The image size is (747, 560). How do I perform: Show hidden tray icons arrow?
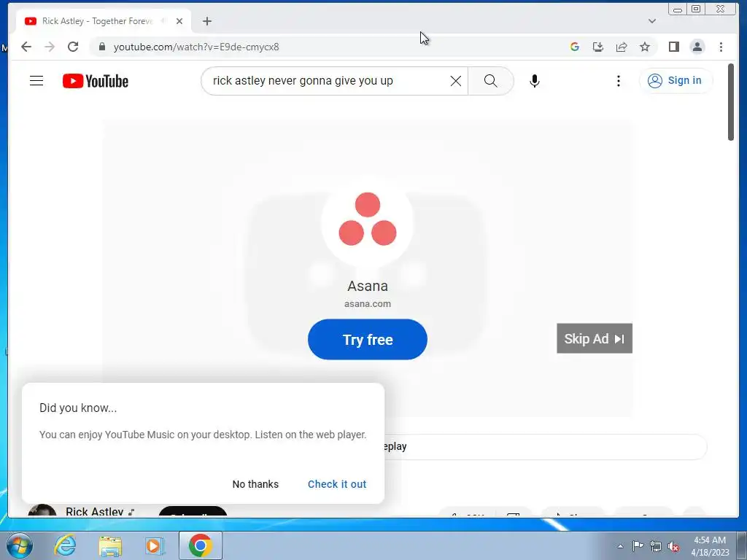620,546
